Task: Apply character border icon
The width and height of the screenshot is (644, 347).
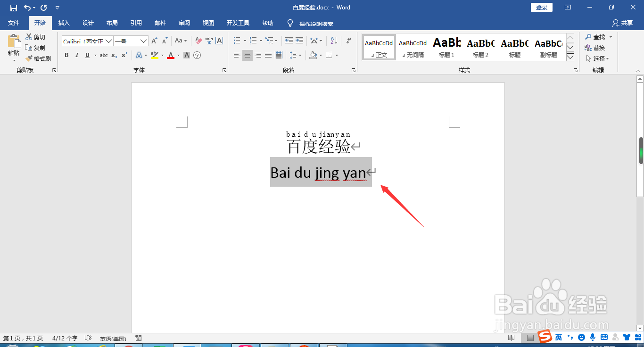Action: (219, 41)
